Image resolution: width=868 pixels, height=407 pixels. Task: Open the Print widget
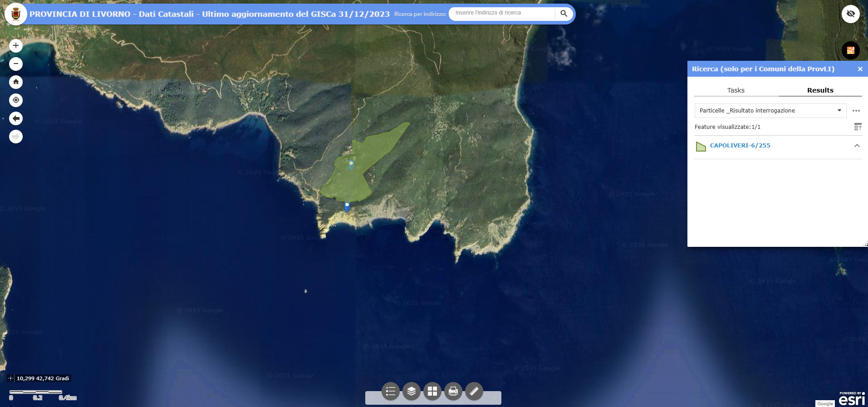coord(453,391)
